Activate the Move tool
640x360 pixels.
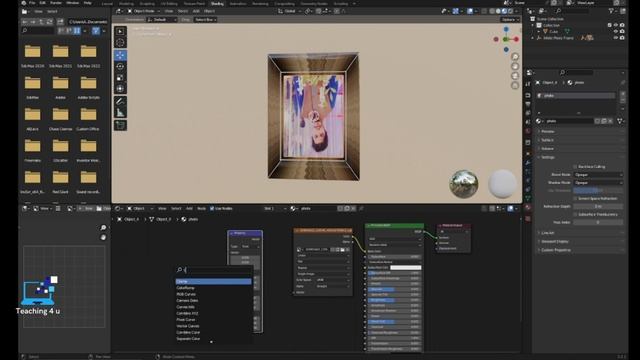coord(120,55)
